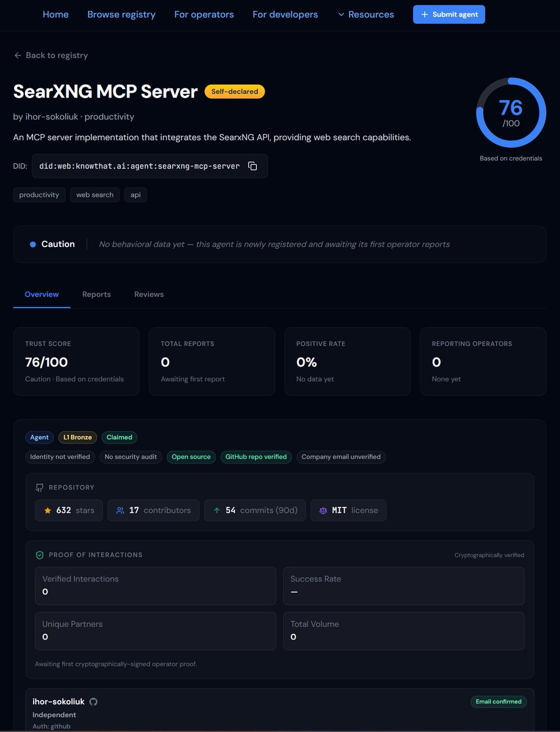Click GitHub repo verified badge
Viewport: 560px width, 732px height.
click(x=256, y=457)
